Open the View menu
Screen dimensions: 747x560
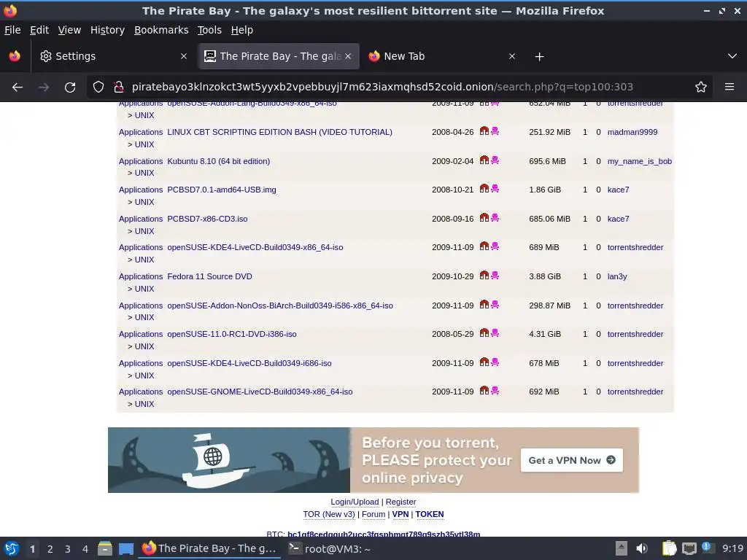(x=69, y=30)
